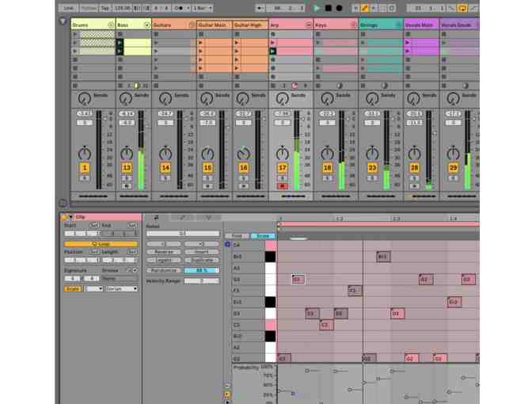The width and height of the screenshot is (532, 404).
Task: Click the Sends knob on Drums track
Action: click(x=83, y=98)
